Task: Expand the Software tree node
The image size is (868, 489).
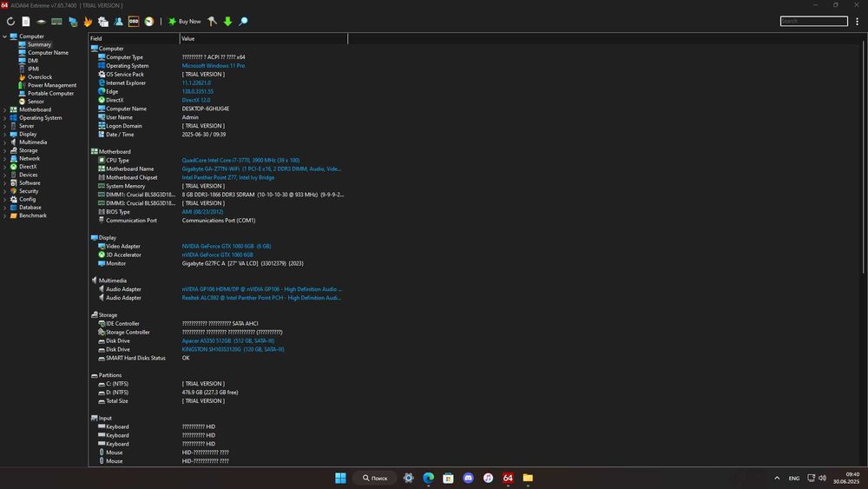Action: pos(5,182)
